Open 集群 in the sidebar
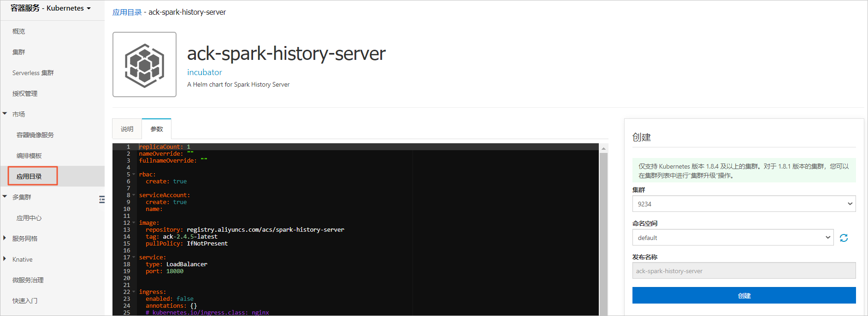This screenshot has height=316, width=868. click(19, 52)
